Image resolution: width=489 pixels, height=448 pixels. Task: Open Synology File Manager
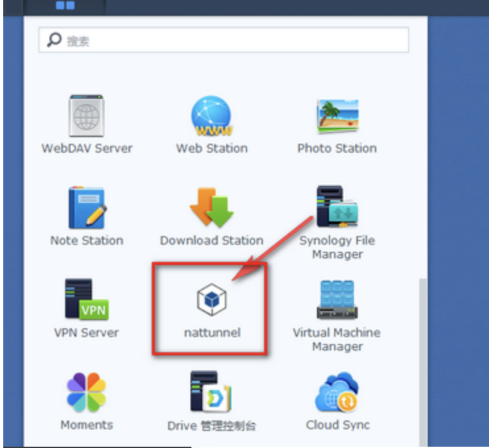pos(337,206)
